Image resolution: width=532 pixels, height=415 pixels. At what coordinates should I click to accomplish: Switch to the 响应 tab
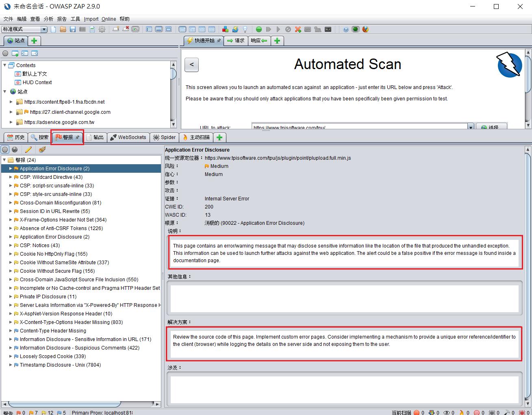coord(259,41)
